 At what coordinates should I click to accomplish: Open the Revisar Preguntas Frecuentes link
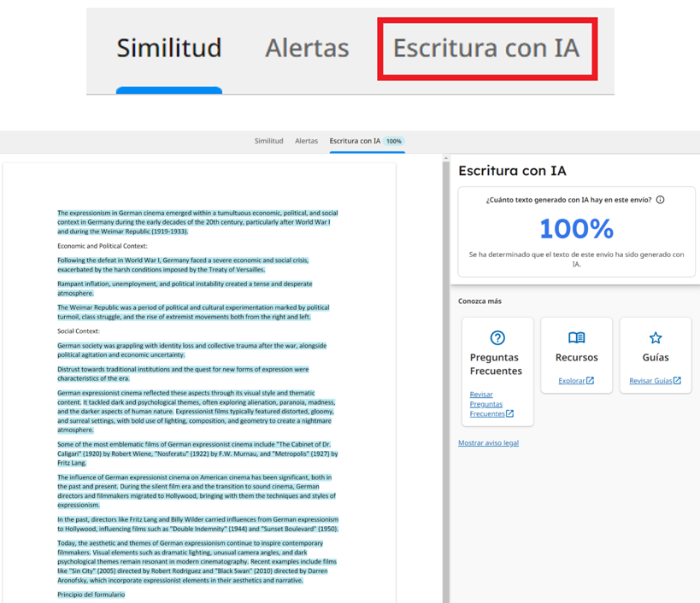click(x=485, y=404)
